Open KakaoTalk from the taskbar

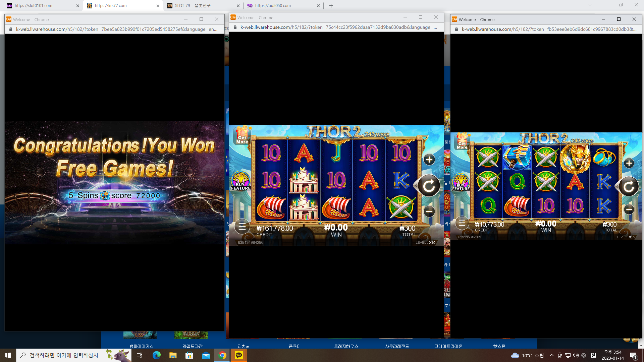pos(238,355)
